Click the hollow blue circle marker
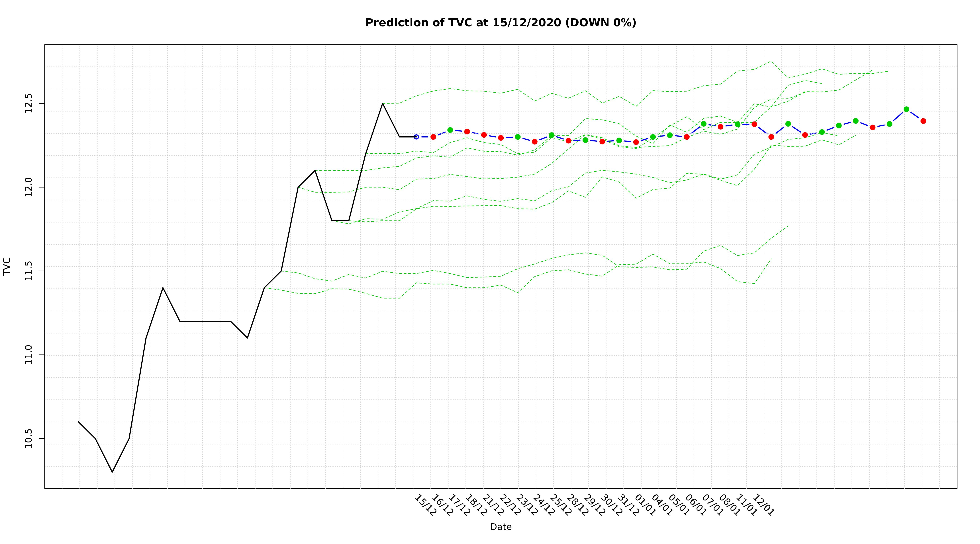980x544 pixels. [x=416, y=137]
